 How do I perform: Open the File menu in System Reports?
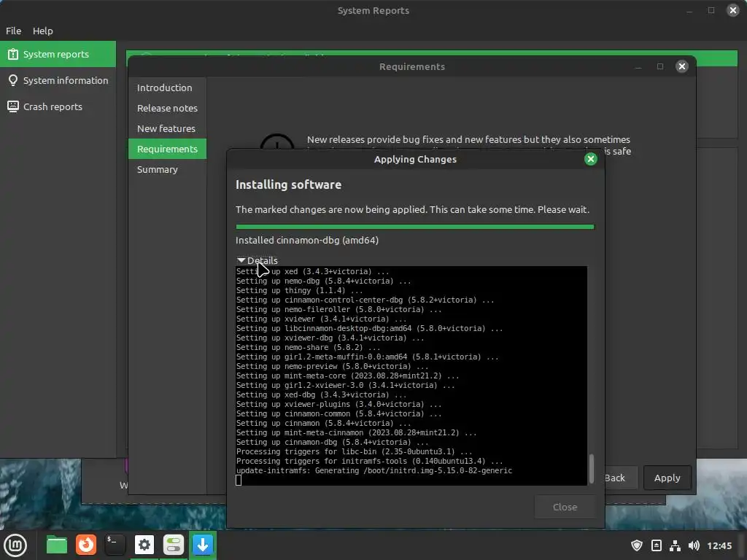click(13, 31)
